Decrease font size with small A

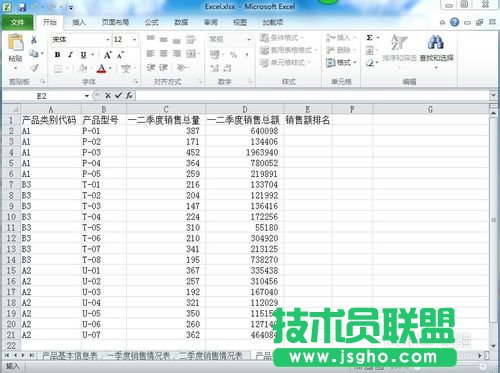(120, 55)
